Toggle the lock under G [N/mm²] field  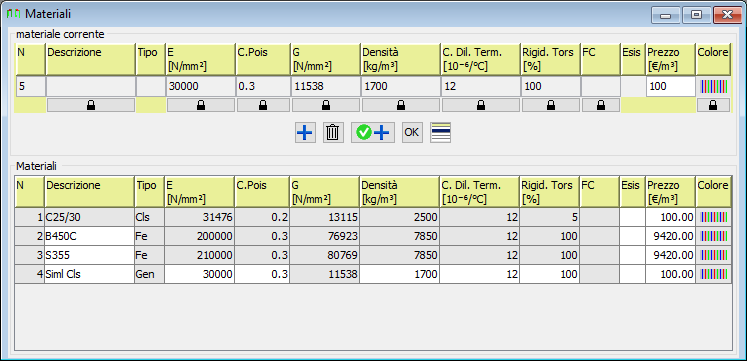point(326,105)
